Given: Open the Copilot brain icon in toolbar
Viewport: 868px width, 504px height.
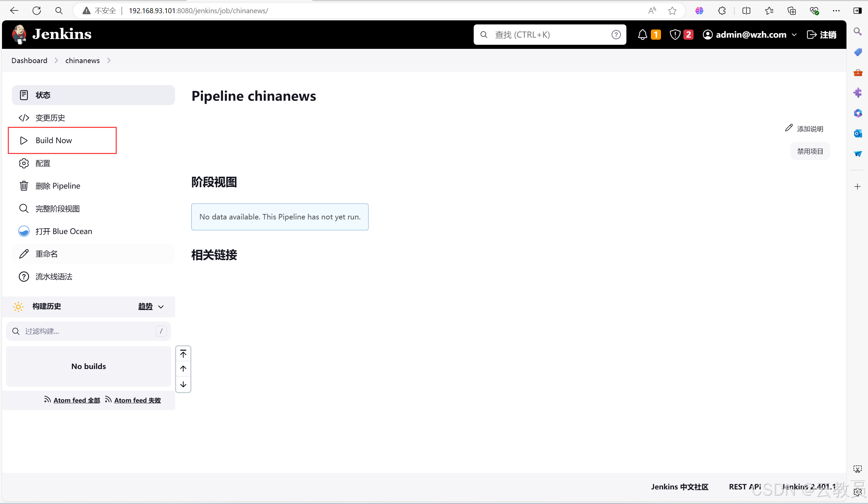Looking at the screenshot, I should click(x=699, y=11).
